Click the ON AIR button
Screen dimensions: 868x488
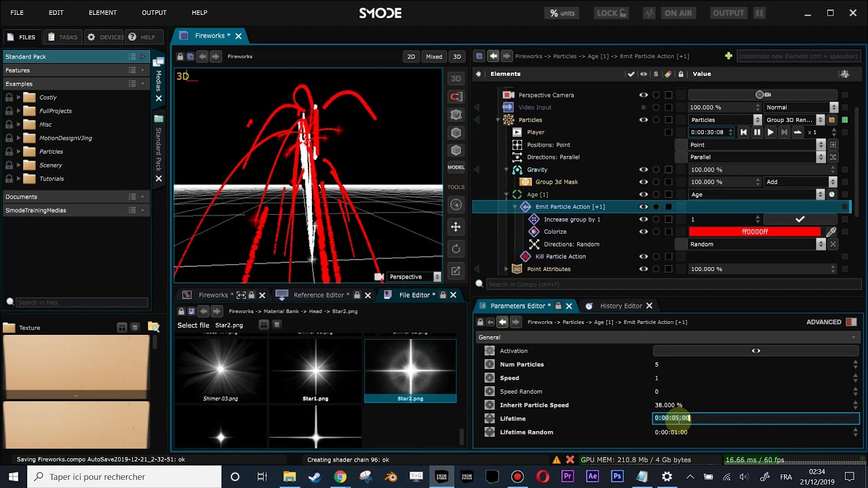[x=678, y=13]
